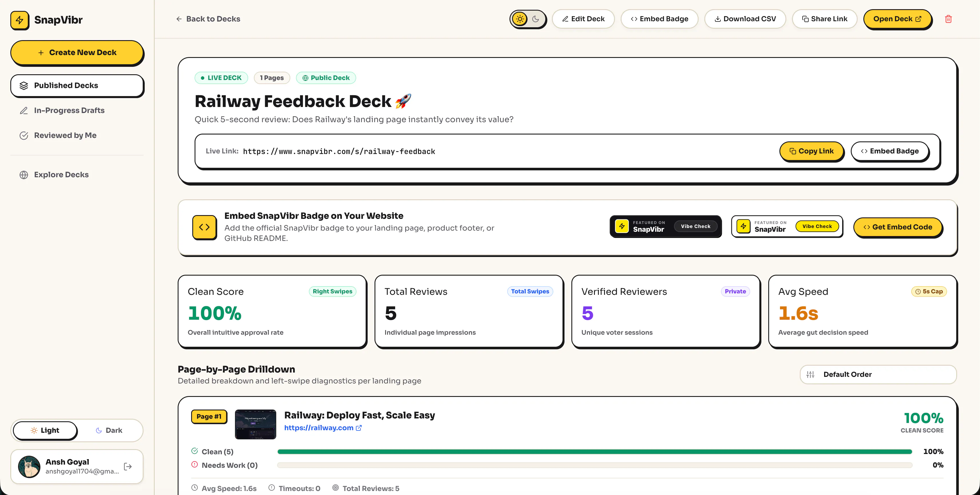This screenshot has width=980, height=495.
Task: Click the Needs Work progress bar
Action: click(x=595, y=465)
